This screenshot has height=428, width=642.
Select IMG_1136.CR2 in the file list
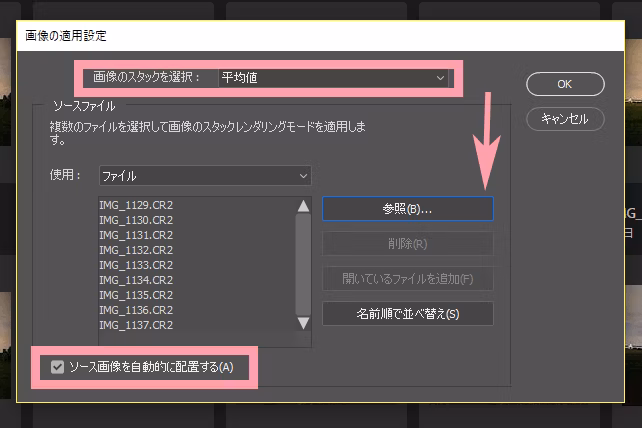136,310
